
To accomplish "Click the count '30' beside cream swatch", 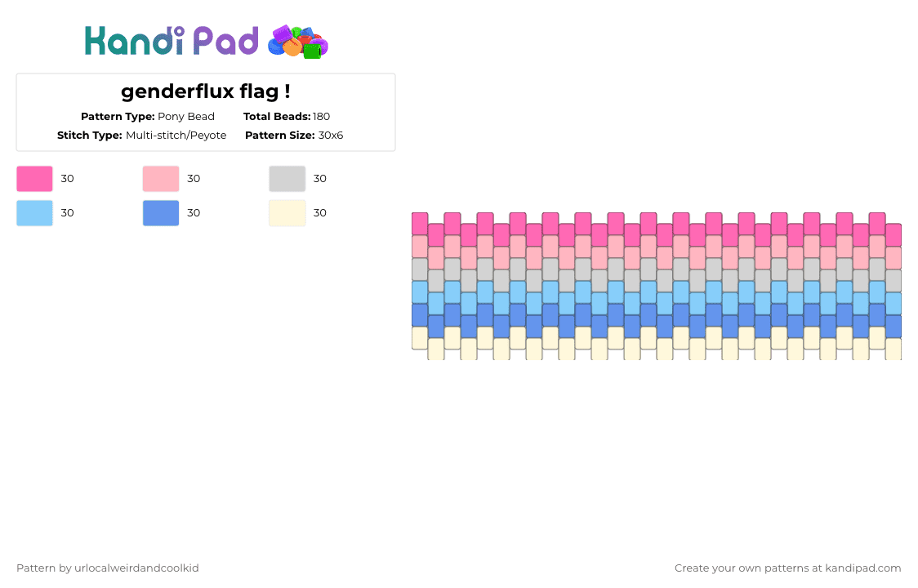I will (x=319, y=213).
